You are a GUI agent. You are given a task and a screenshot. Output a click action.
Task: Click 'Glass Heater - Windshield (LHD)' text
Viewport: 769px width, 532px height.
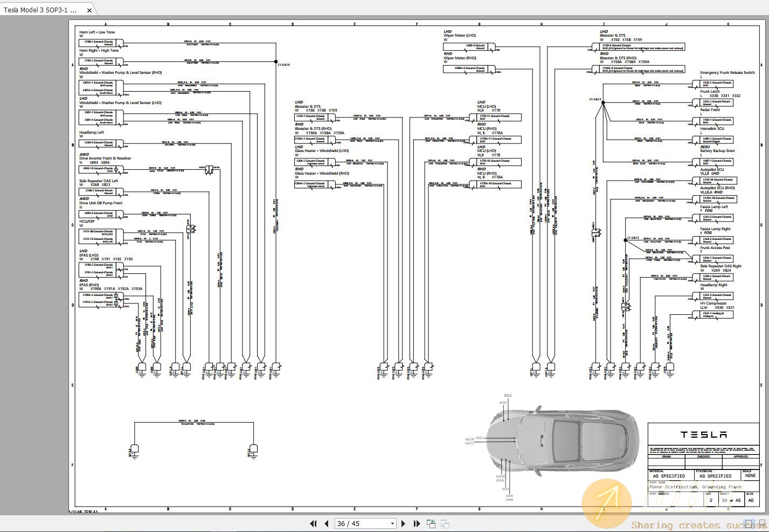pos(322,151)
